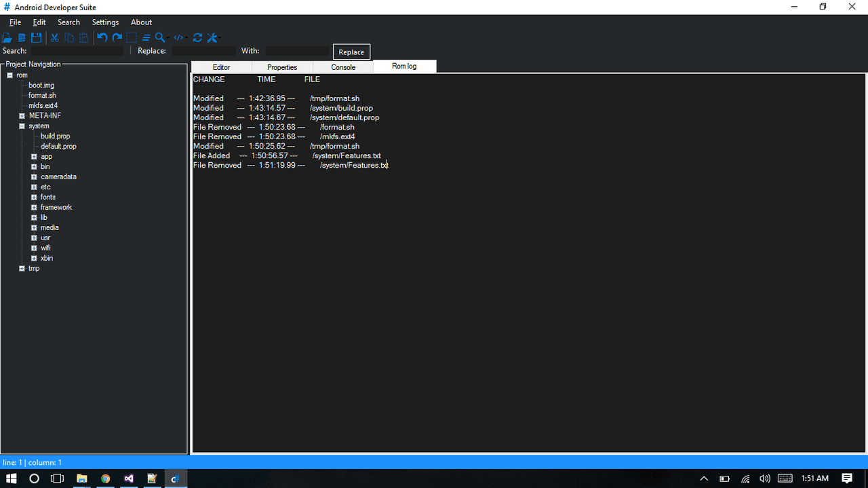The height and width of the screenshot is (488, 868).
Task: Redo using the toolbar arrow icon
Action: pyautogui.click(x=117, y=38)
